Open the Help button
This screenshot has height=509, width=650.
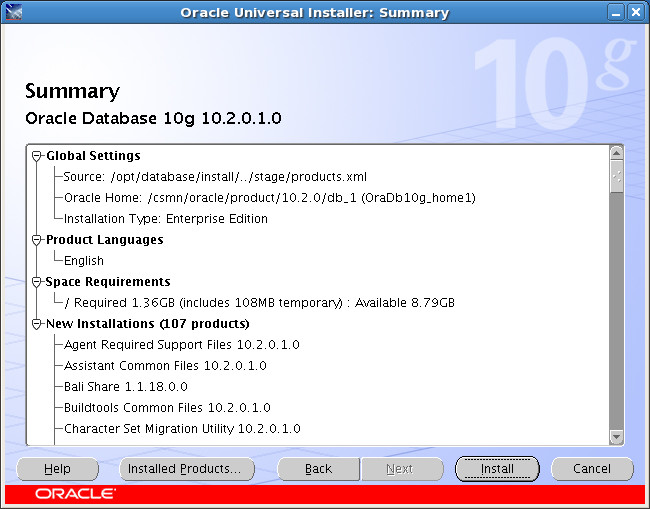click(x=57, y=469)
